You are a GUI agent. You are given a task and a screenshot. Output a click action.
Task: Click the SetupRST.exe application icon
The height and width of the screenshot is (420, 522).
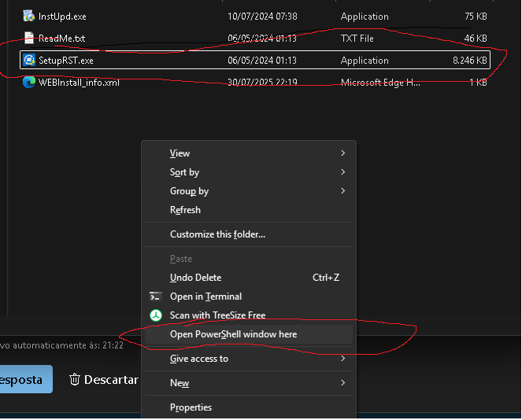tap(29, 61)
